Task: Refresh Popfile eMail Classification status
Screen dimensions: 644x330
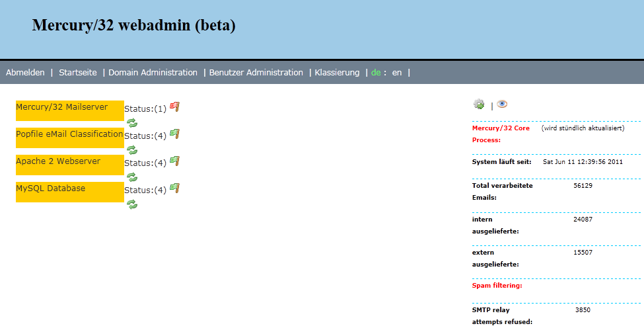Action: click(132, 149)
